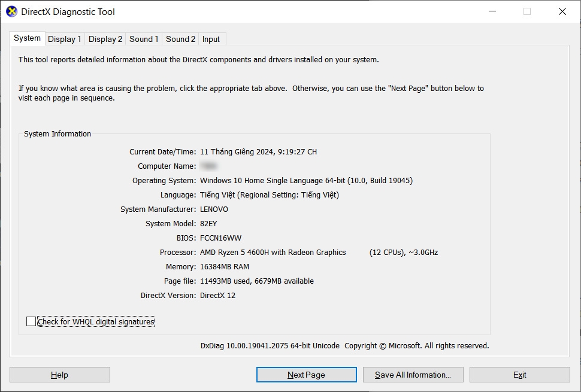Select the date value '11 Tháng Giêng 2024'
Image resolution: width=581 pixels, height=392 pixels.
pyautogui.click(x=237, y=152)
